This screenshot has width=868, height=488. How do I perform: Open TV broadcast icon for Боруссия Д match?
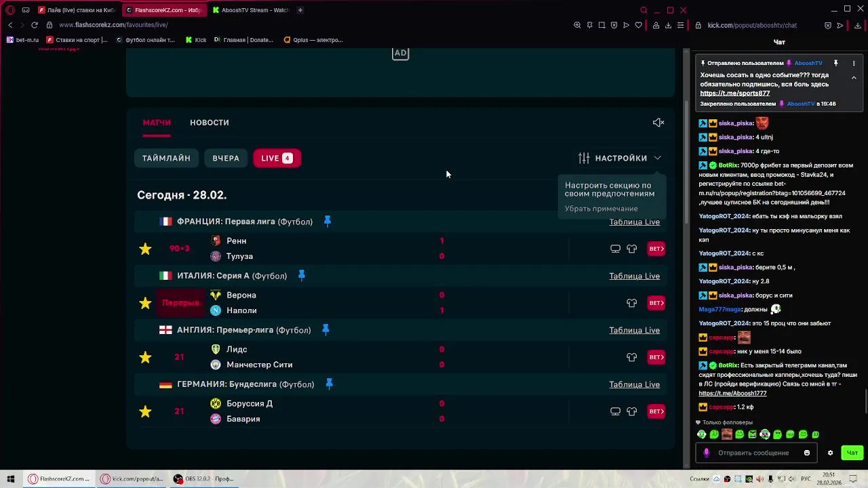coord(615,411)
